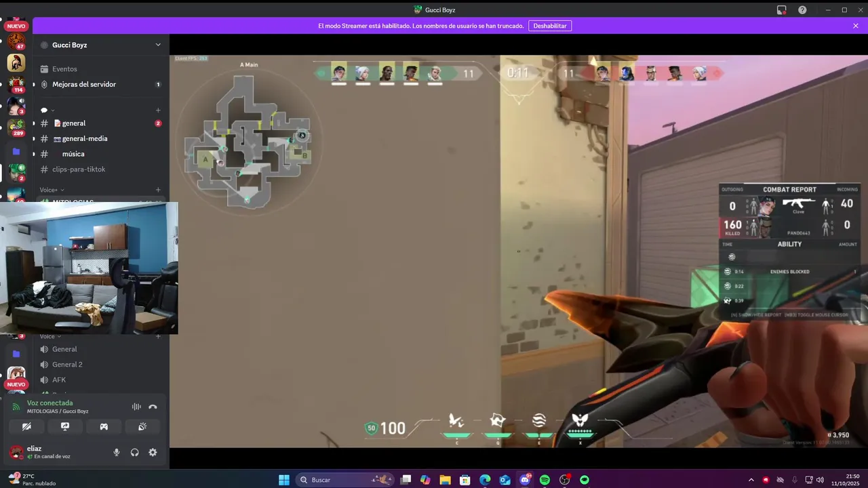The image size is (868, 488).
Task: Open the Gucci Boyz server menu
Action: coord(101,45)
